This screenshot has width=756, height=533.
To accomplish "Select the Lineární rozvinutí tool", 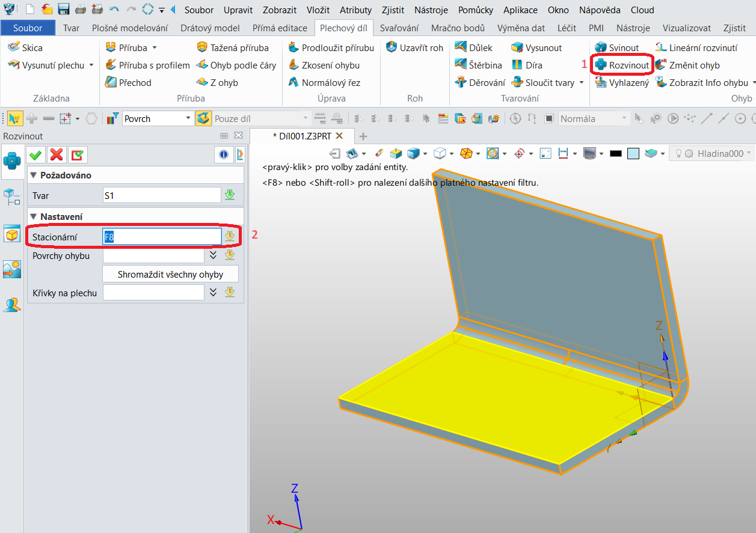I will point(696,47).
